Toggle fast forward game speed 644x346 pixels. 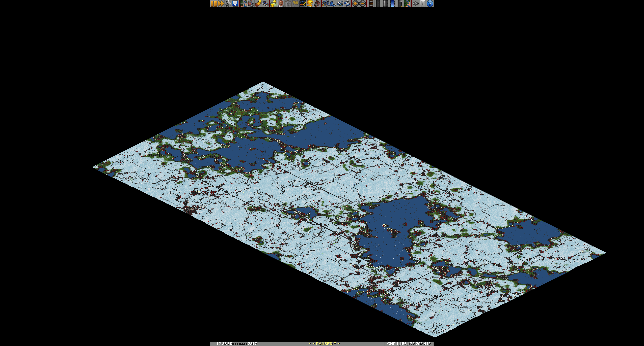[x=221, y=4]
